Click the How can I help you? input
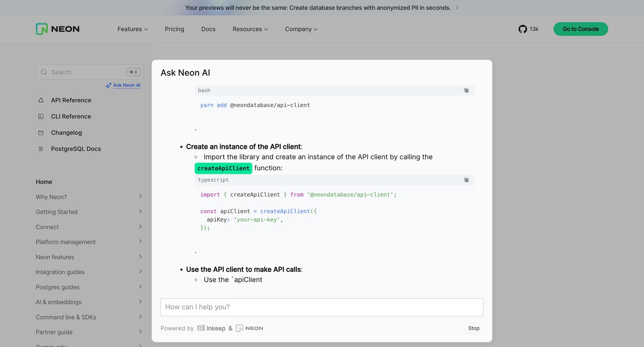Viewport: 644px width, 347px height. [x=322, y=307]
